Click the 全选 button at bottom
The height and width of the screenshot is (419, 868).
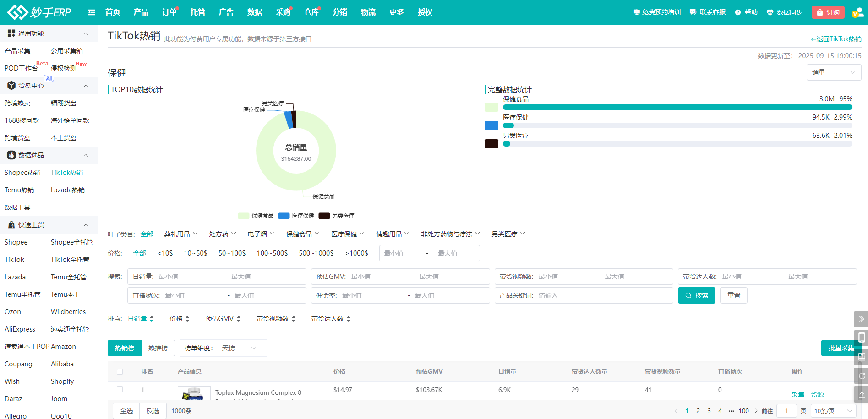coord(127,411)
